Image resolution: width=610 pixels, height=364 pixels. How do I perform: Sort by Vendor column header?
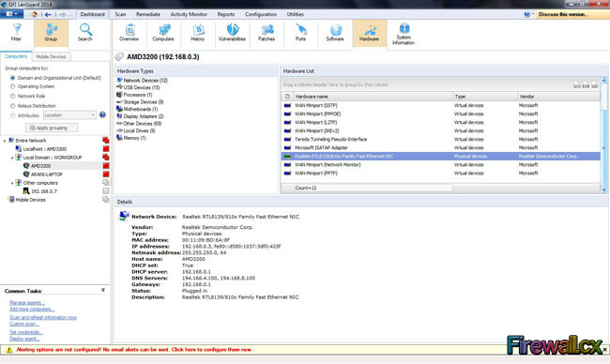click(x=558, y=97)
